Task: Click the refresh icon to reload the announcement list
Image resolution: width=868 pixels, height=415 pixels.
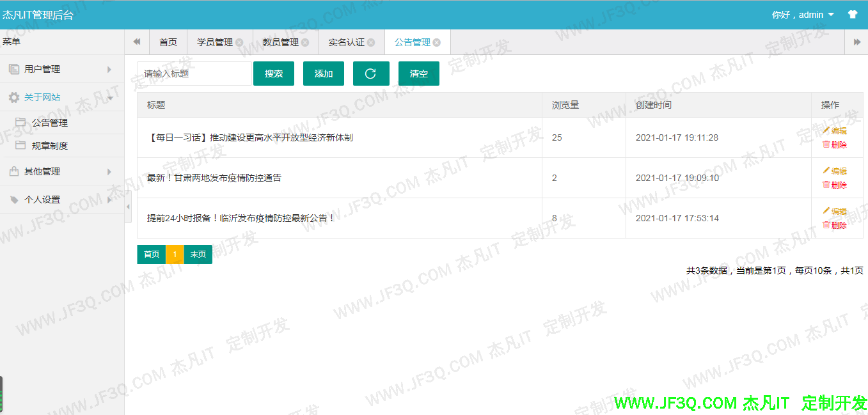Action: pyautogui.click(x=371, y=73)
